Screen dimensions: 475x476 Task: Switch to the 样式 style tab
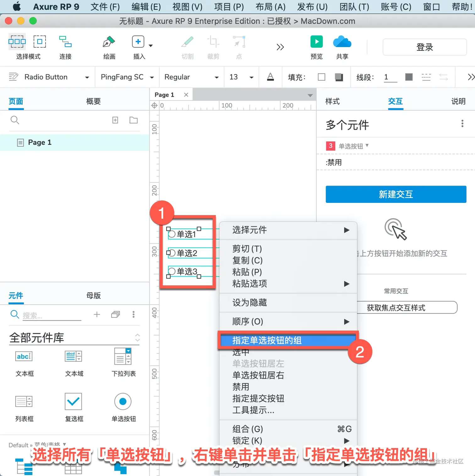[x=332, y=101]
